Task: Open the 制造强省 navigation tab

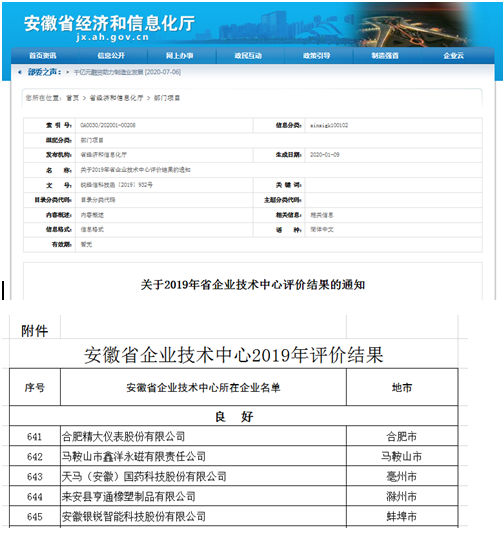Action: point(385,56)
